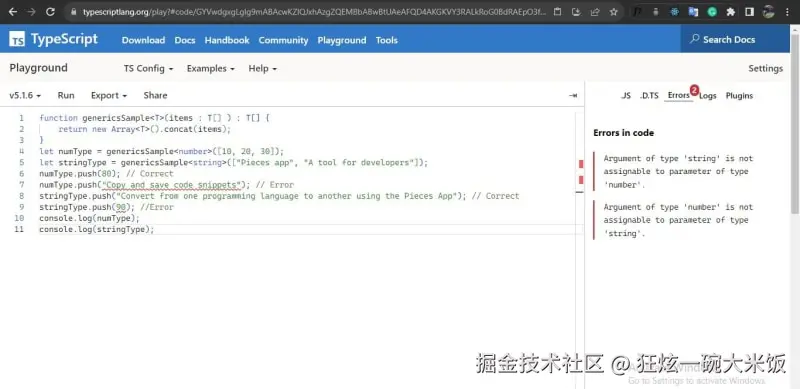Open the browser side panel icon
800x389 pixels.
[x=749, y=12]
